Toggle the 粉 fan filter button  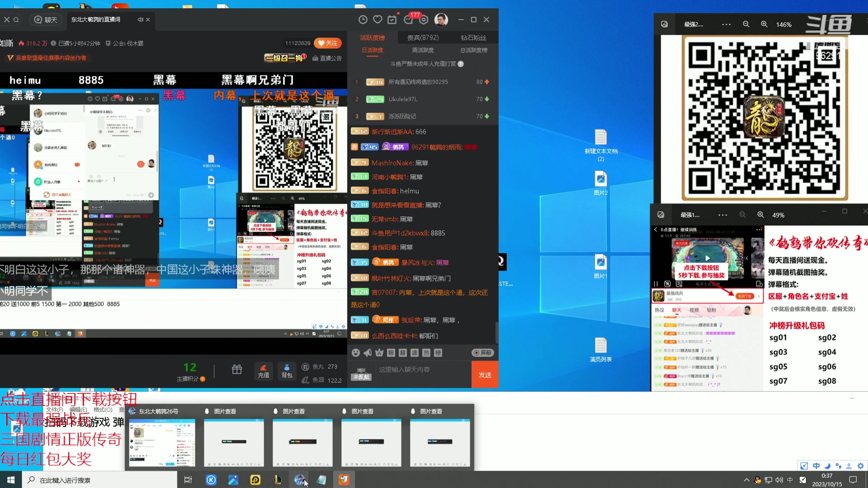tap(391, 353)
